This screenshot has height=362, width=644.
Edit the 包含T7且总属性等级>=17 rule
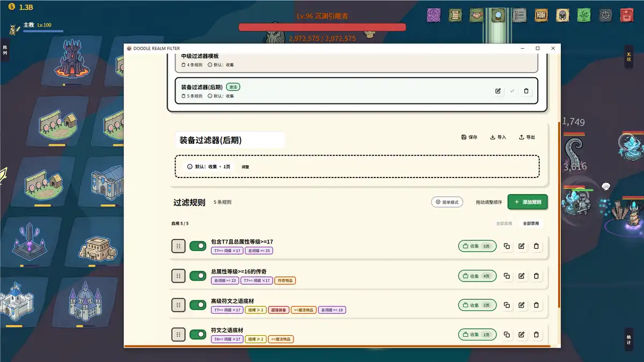[521, 246]
